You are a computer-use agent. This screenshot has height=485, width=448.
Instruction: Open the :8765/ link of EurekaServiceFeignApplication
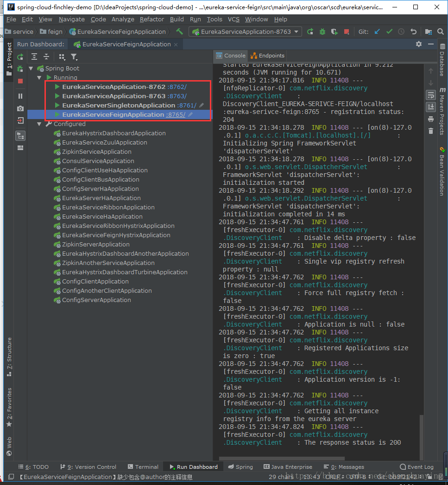click(x=176, y=115)
